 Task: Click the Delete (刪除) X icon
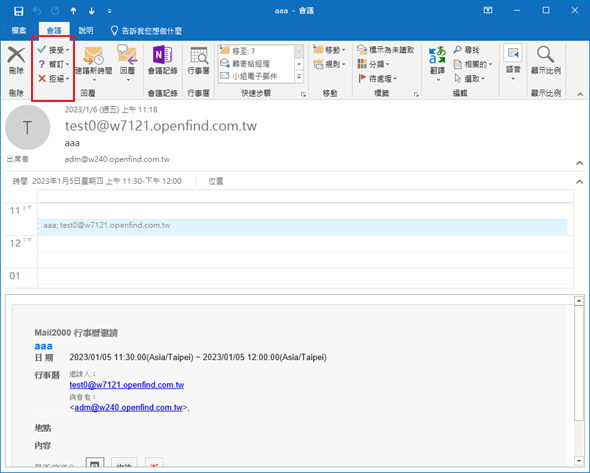coord(16,55)
